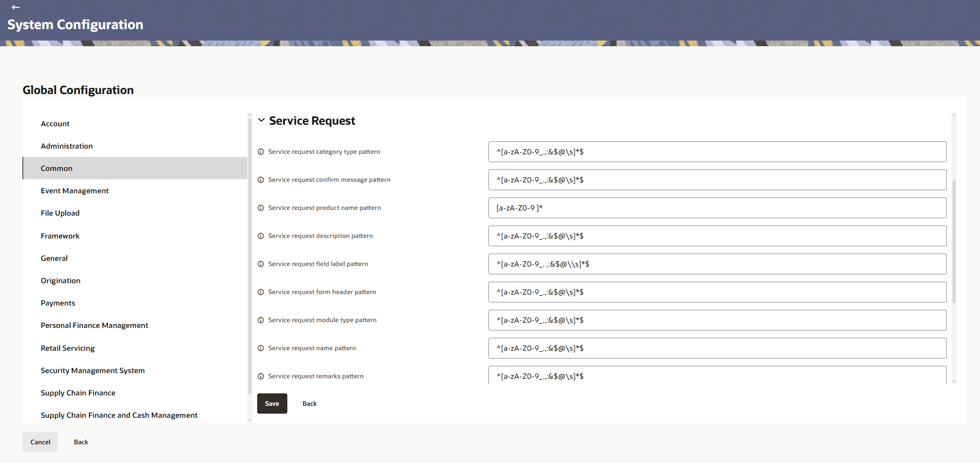Click the 'System Configuration' page title
980x463 pixels.
point(75,24)
